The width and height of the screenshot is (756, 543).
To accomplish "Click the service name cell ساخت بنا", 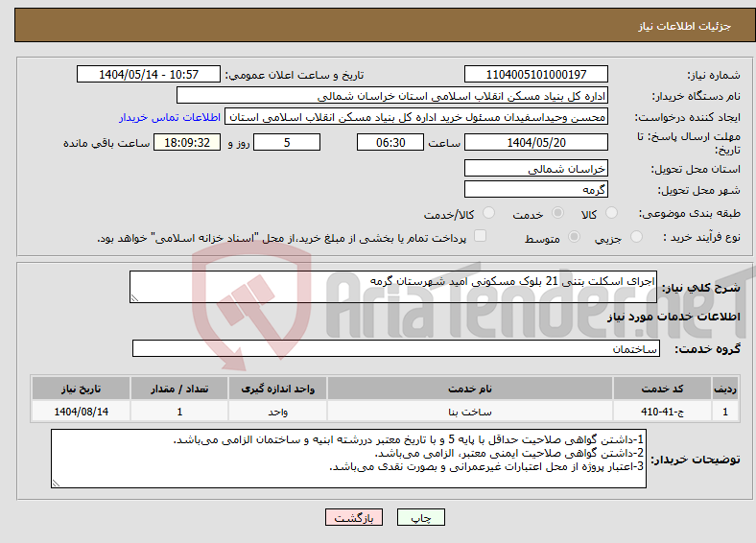I will coord(470,412).
